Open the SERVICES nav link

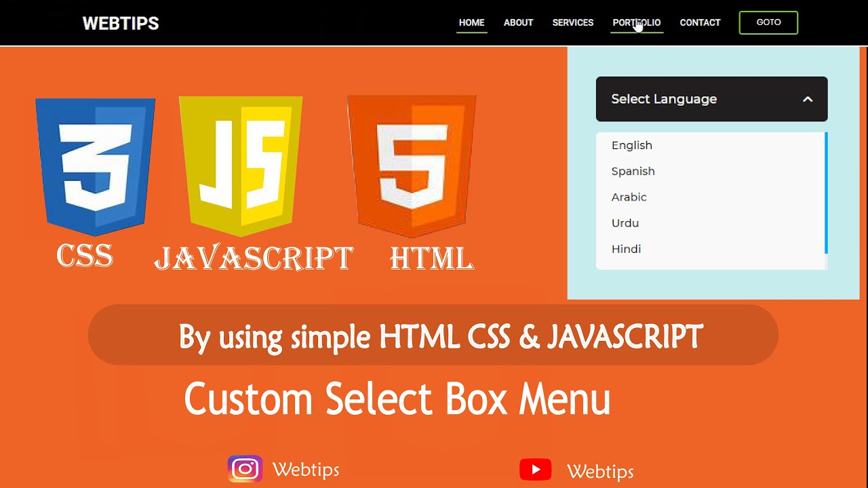point(572,22)
